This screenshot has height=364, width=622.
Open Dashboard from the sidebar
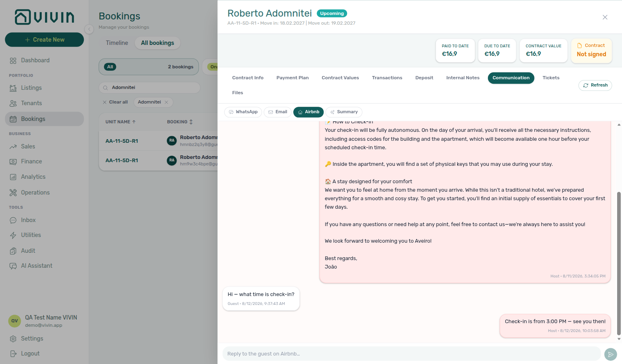pos(45,60)
